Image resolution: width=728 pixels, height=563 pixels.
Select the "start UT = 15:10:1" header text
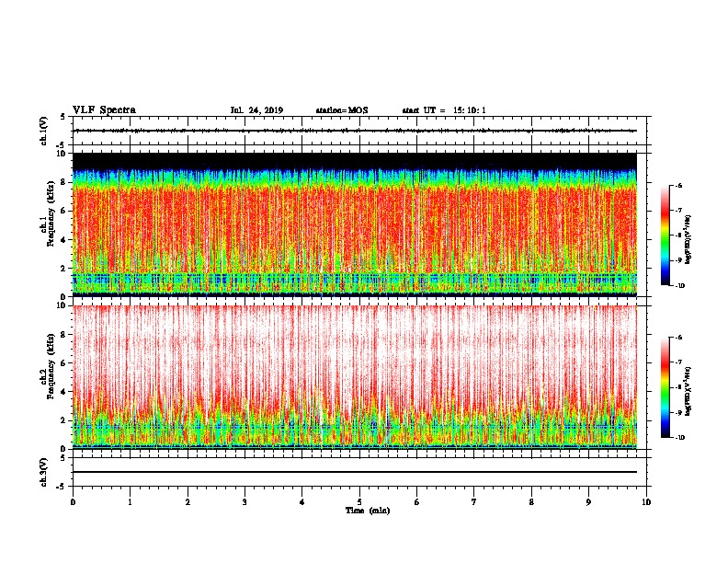click(444, 110)
